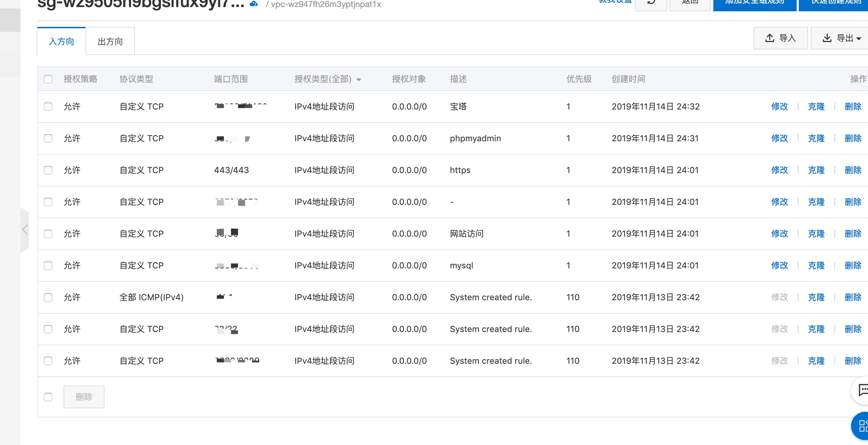Click the blue grid shortcut icon

pyautogui.click(x=862, y=426)
